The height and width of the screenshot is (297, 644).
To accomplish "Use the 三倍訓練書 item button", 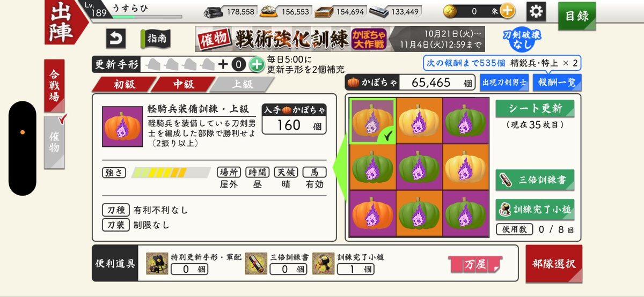I will coord(535,180).
